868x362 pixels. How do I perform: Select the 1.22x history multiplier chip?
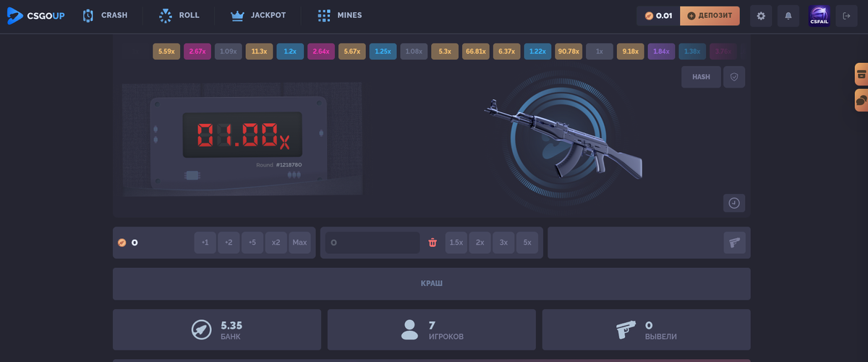[537, 51]
